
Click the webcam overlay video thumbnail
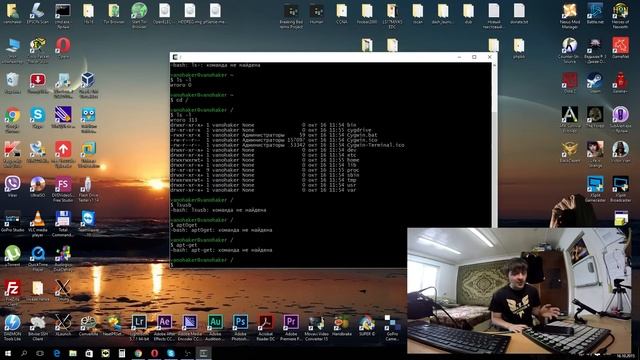(519, 291)
